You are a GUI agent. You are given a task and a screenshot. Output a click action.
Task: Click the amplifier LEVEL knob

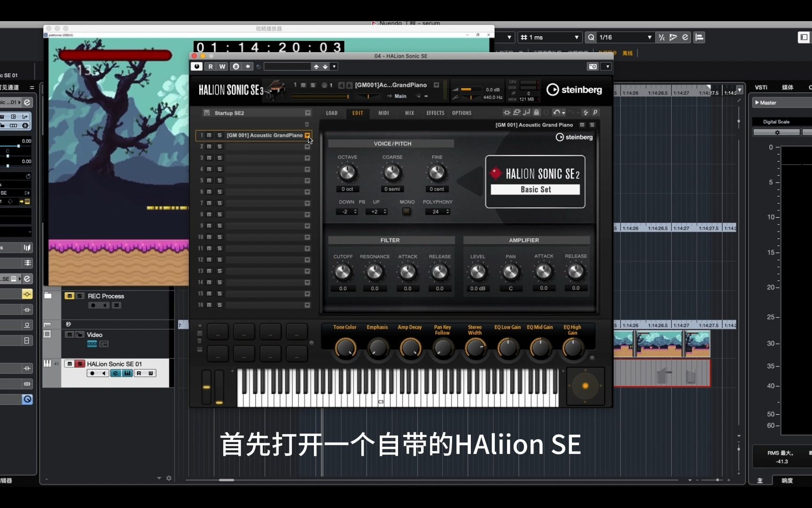pos(478,272)
